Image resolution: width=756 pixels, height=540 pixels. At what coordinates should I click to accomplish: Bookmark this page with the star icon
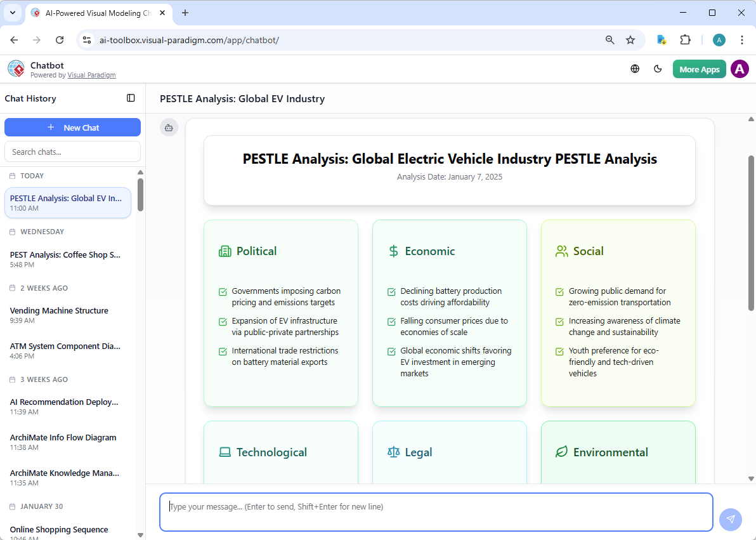[630, 39]
